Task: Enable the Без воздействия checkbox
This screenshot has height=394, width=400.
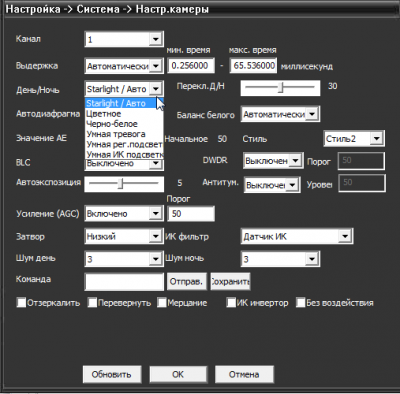Action: pyautogui.click(x=301, y=303)
